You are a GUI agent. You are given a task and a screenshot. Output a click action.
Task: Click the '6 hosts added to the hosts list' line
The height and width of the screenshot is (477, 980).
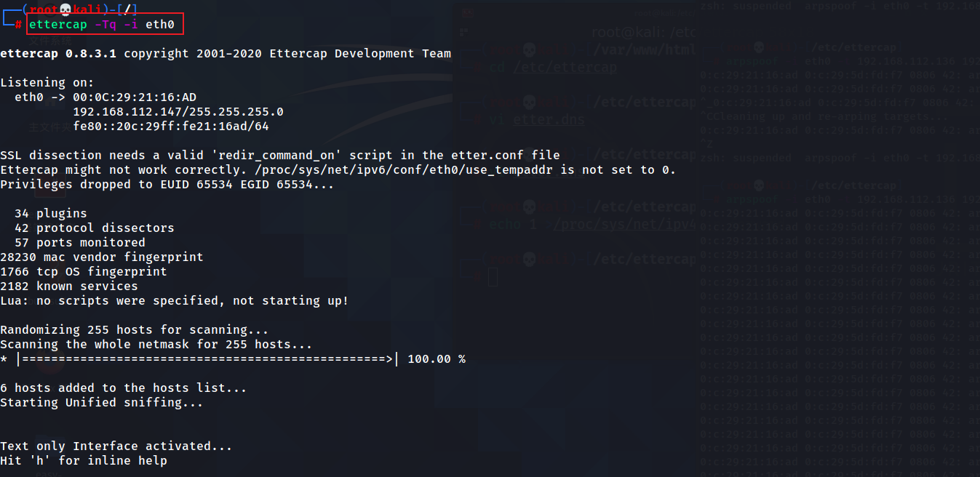pyautogui.click(x=124, y=388)
